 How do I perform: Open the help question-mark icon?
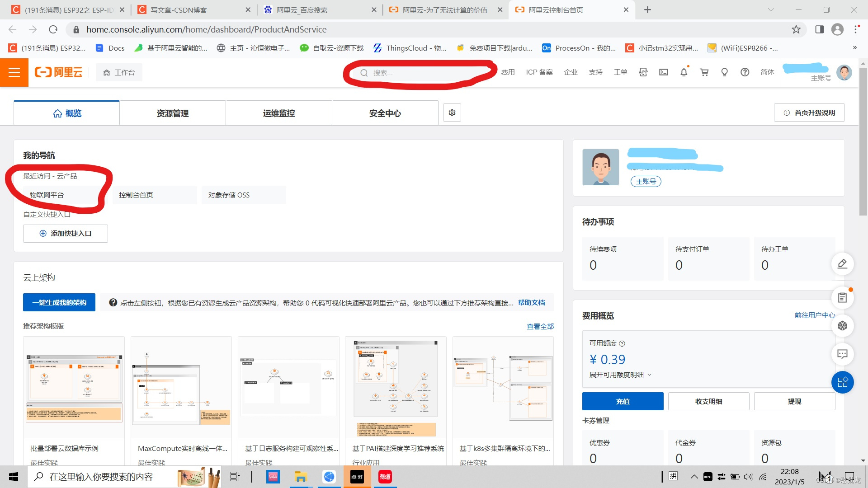(x=745, y=72)
